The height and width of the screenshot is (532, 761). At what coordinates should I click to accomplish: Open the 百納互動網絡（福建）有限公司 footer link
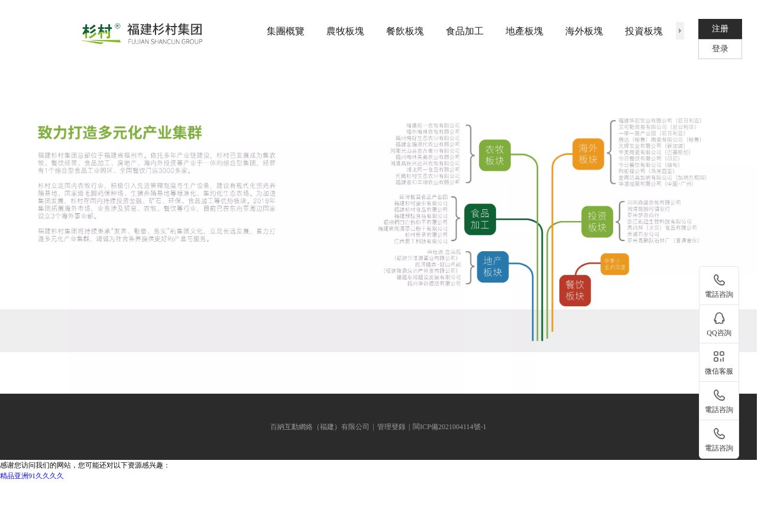(319, 427)
